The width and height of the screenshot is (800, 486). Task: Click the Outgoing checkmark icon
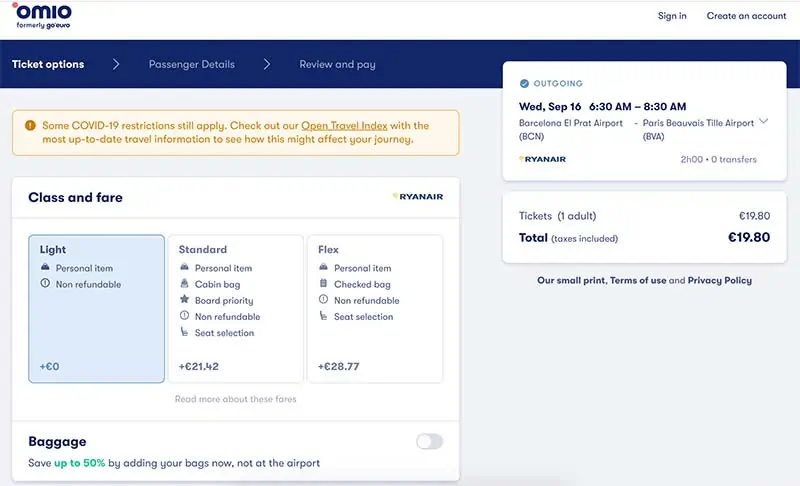point(525,84)
